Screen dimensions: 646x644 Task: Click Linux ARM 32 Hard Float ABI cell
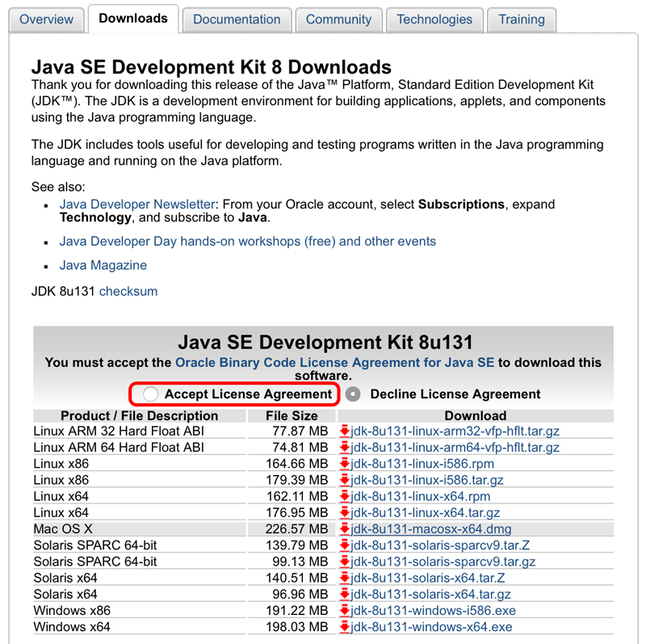click(x=140, y=431)
